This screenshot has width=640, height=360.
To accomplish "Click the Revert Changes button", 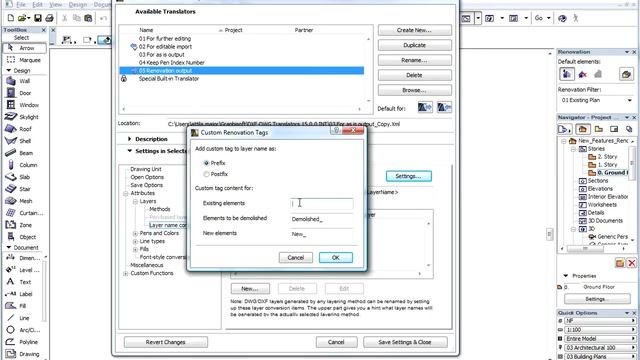I will [x=166, y=342].
